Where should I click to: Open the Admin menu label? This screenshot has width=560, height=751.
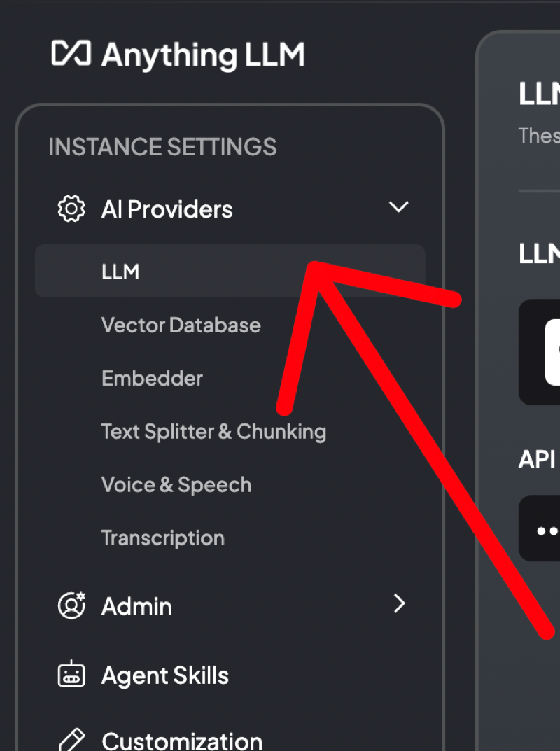coord(136,606)
